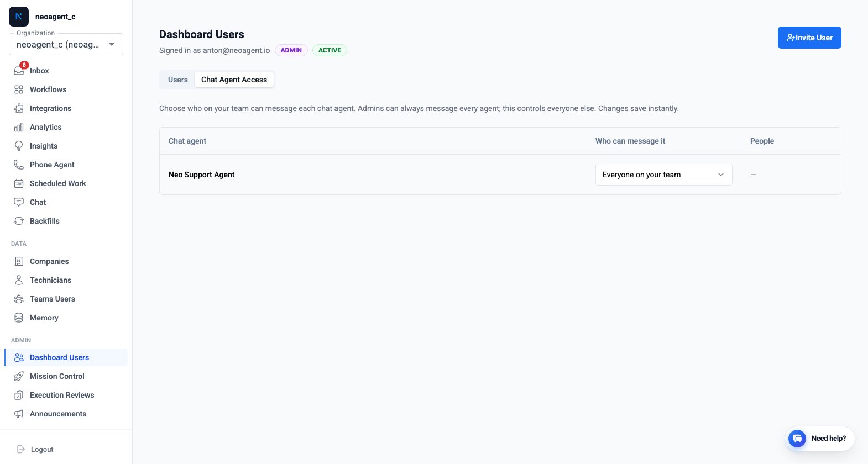Click the Scheduled Work calendar icon
This screenshot has height=464, width=868.
pyautogui.click(x=19, y=183)
